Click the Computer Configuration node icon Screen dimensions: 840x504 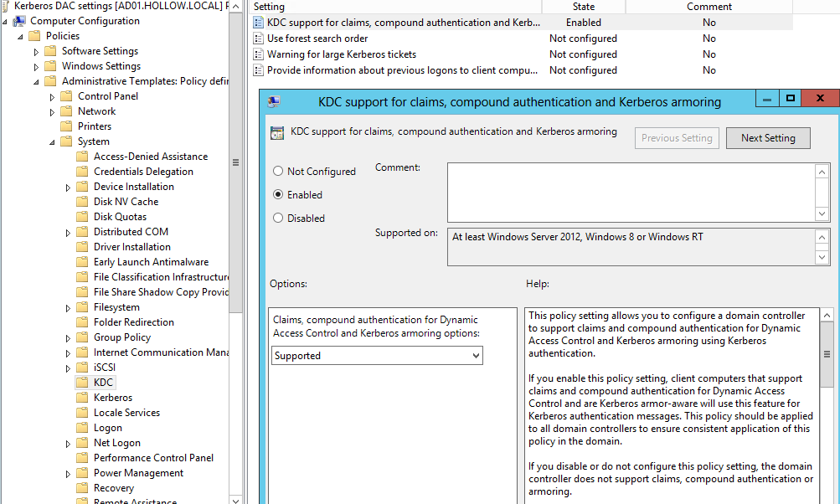coord(19,21)
